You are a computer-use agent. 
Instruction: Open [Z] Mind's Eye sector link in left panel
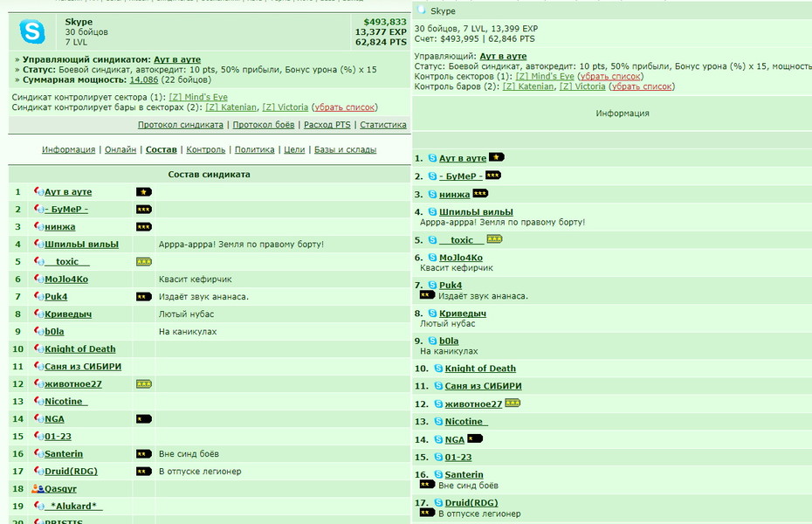pos(198,97)
